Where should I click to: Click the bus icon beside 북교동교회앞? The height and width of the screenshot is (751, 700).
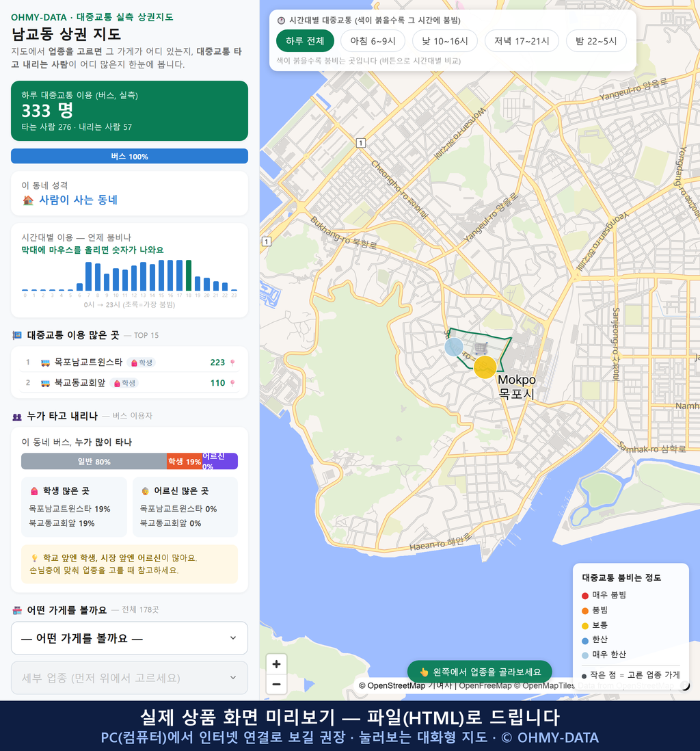pyautogui.click(x=45, y=383)
